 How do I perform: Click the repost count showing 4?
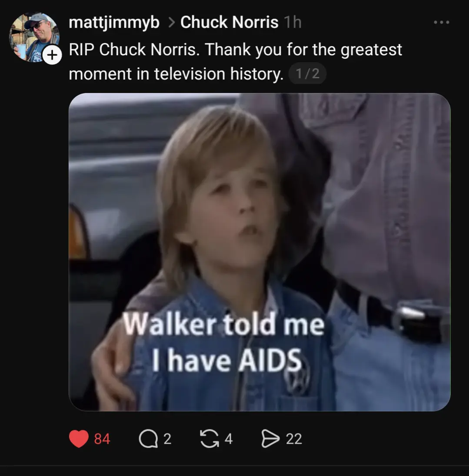(x=229, y=439)
